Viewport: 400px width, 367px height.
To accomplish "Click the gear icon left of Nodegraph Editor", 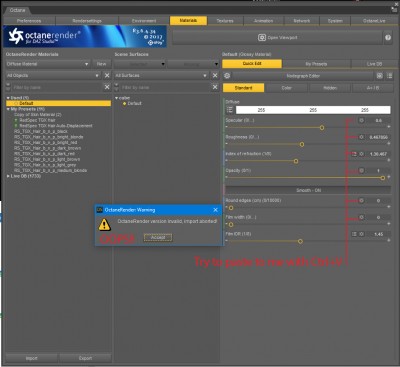I will [x=227, y=76].
